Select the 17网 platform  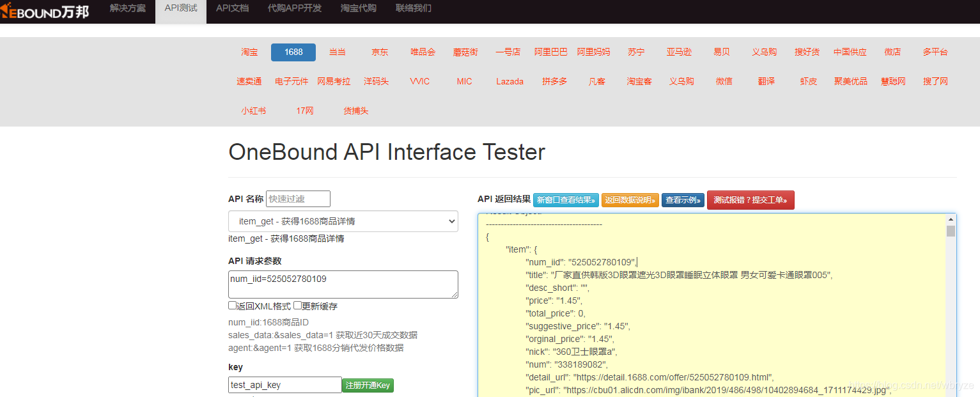[x=305, y=111]
